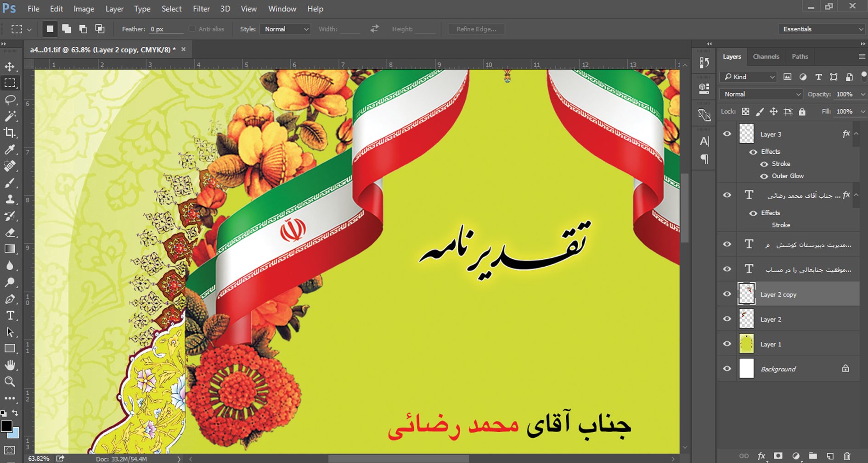This screenshot has width=868, height=463.
Task: Toggle Layer 3 Effects visibility eye
Action: point(753,152)
